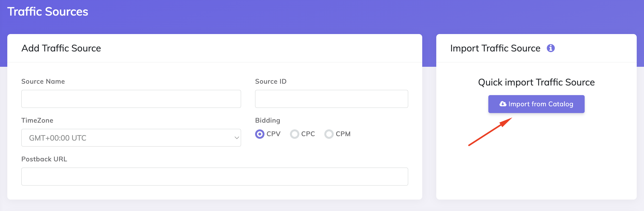The width and height of the screenshot is (644, 211).
Task: Select the CPV bidding radio button
Action: pos(260,134)
